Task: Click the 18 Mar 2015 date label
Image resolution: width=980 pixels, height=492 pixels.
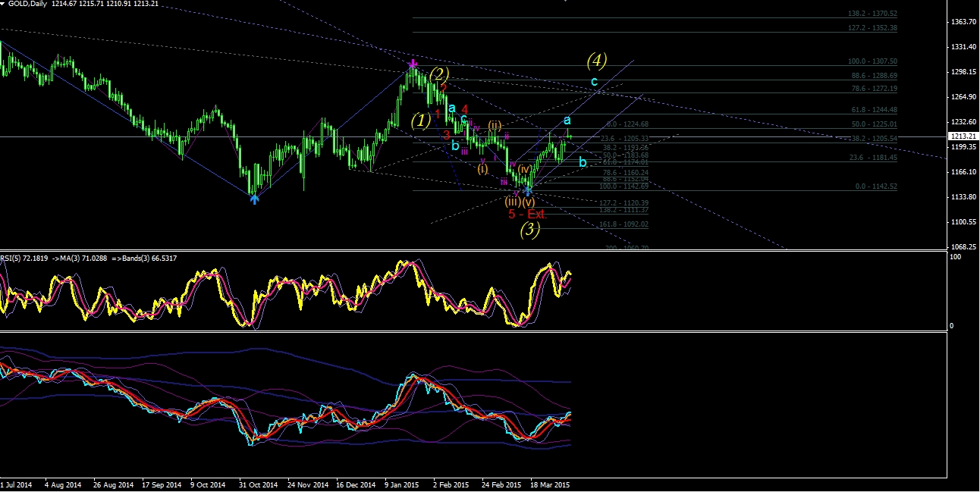Action: 551,484
